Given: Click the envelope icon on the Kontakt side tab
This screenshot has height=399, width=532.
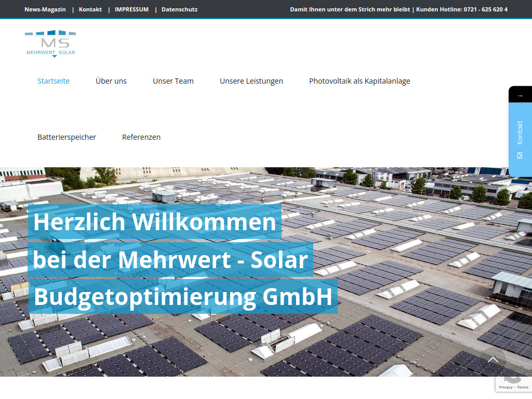Looking at the screenshot, I should [x=520, y=155].
